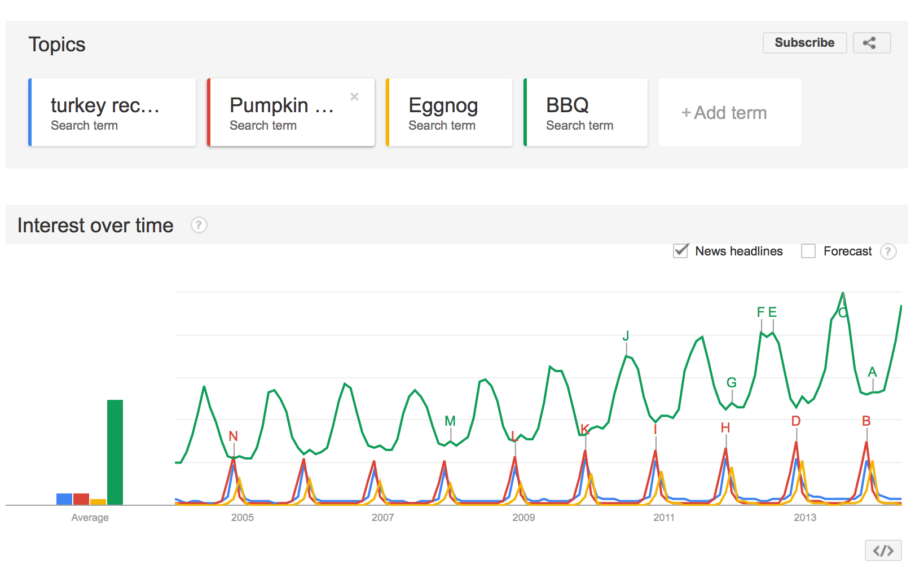Select marker G on the green BBQ line
The height and width of the screenshot is (574, 924).
732,382
